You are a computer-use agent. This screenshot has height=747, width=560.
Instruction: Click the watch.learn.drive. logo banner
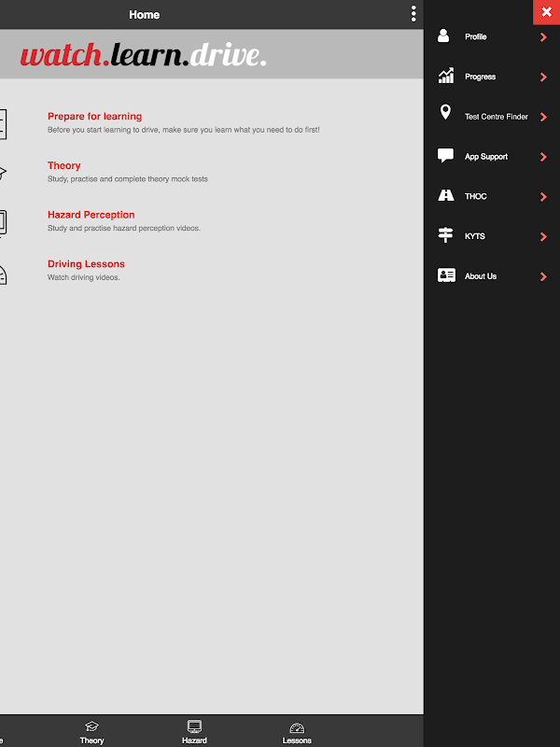pyautogui.click(x=143, y=54)
